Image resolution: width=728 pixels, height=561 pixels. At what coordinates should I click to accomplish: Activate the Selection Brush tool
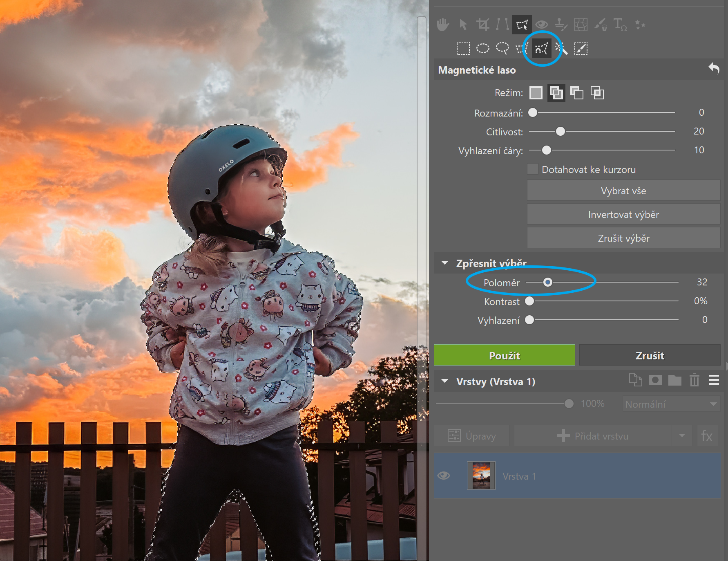581,48
